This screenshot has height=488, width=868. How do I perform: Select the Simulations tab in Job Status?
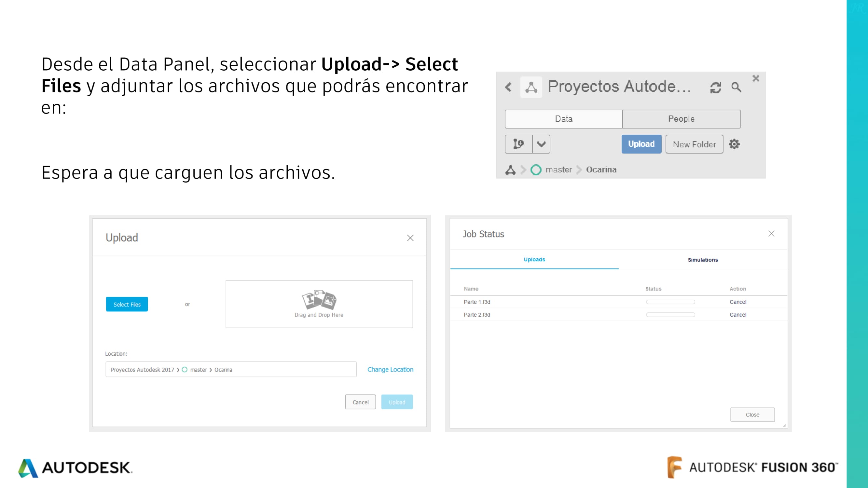pos(703,259)
